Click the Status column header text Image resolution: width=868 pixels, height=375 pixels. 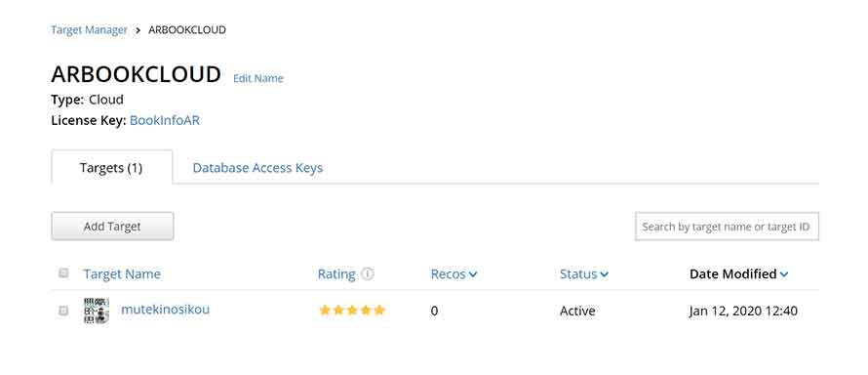coord(578,273)
